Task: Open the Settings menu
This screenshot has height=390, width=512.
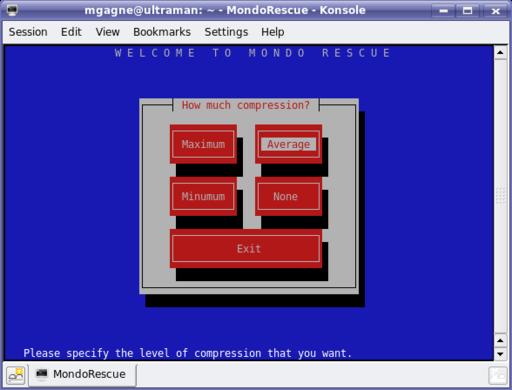Action: [x=226, y=32]
